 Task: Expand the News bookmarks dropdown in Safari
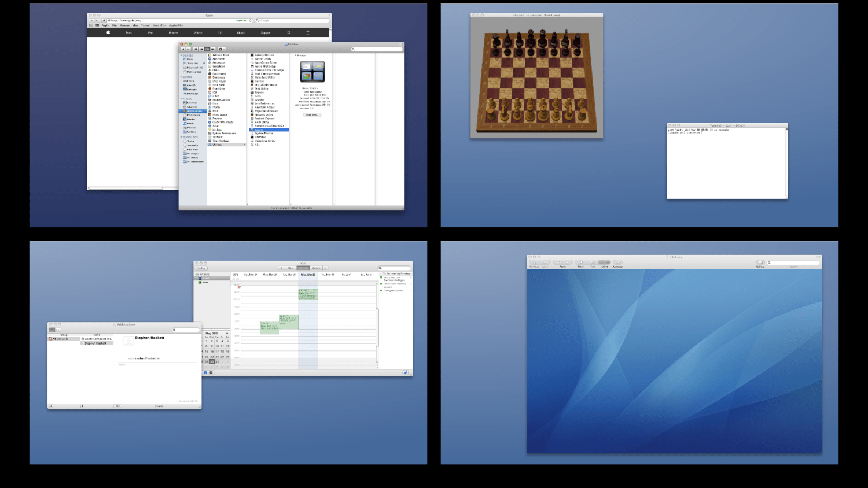pyautogui.click(x=159, y=25)
